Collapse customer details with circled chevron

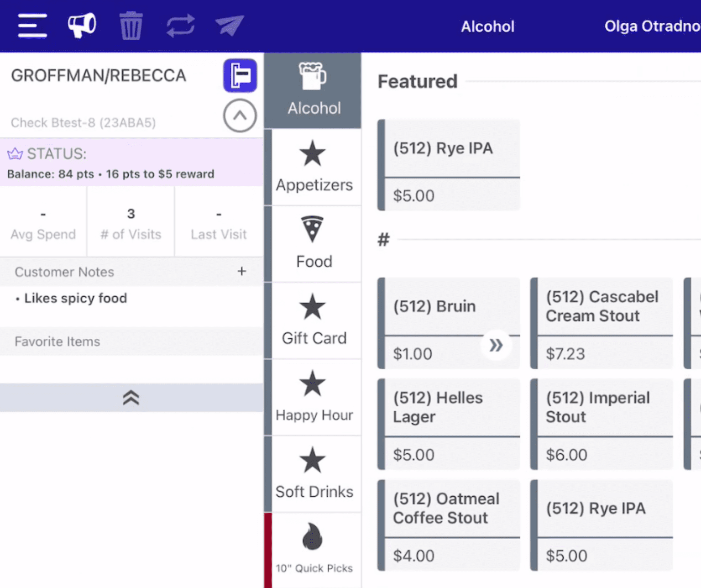(x=240, y=116)
